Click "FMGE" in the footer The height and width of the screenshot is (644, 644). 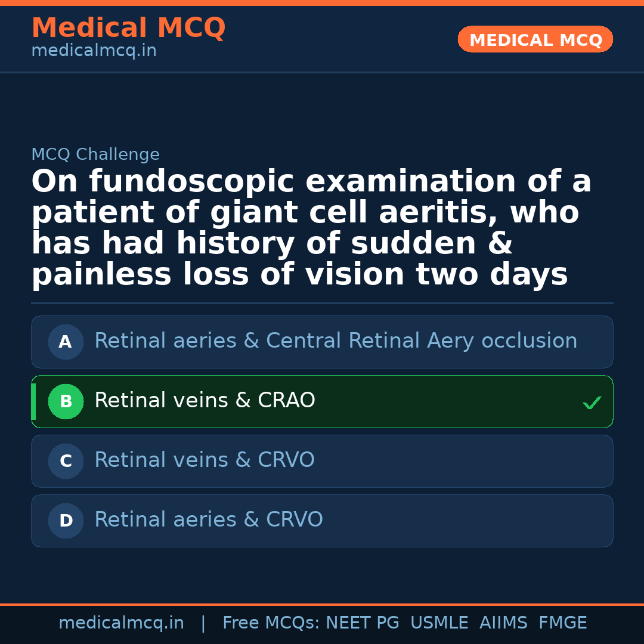(563, 623)
